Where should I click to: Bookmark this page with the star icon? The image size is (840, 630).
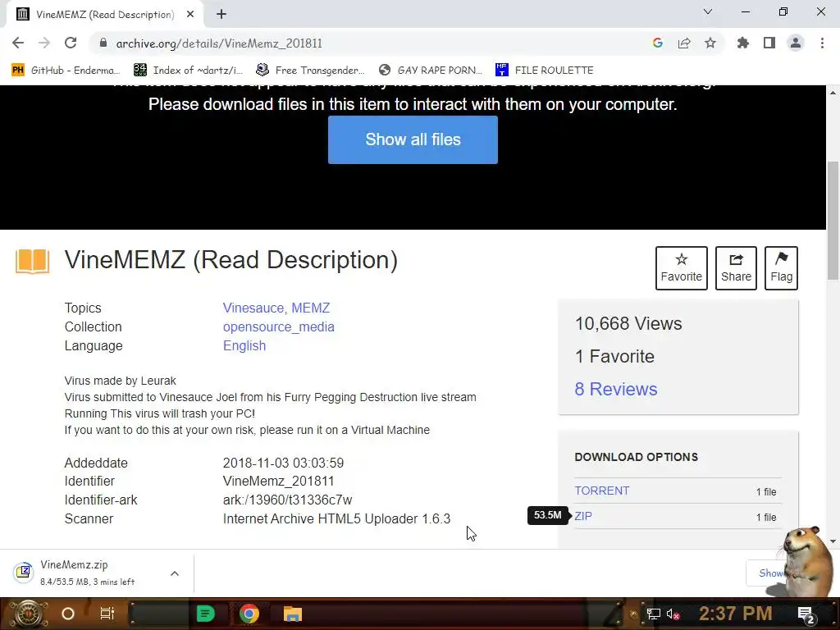(x=710, y=43)
